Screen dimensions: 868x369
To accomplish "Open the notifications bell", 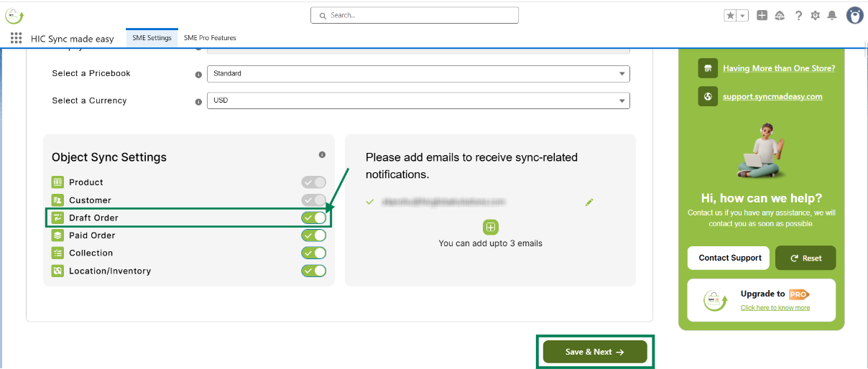I will pyautogui.click(x=832, y=15).
